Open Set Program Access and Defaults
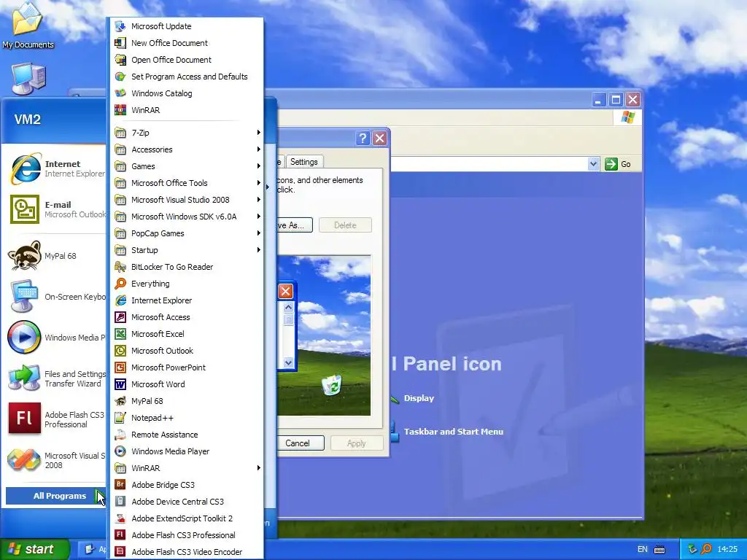747x560 pixels. (x=187, y=76)
